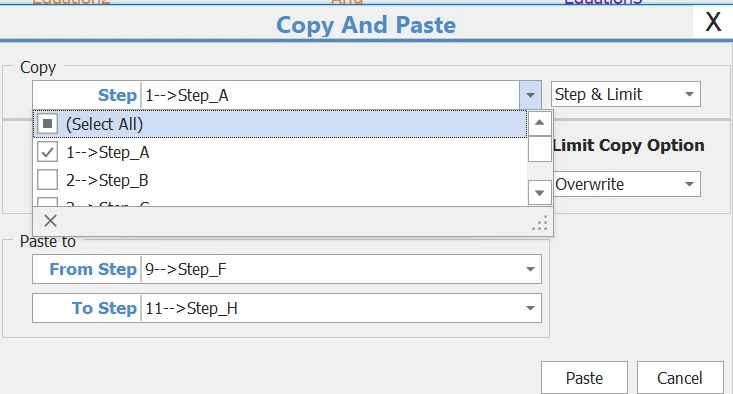
Task: Open the Step combo box arrow
Action: point(530,95)
